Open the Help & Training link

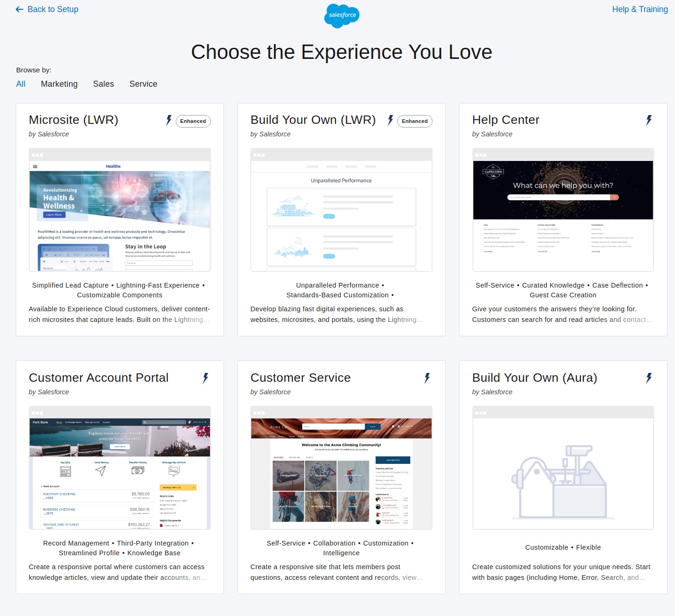pos(640,9)
